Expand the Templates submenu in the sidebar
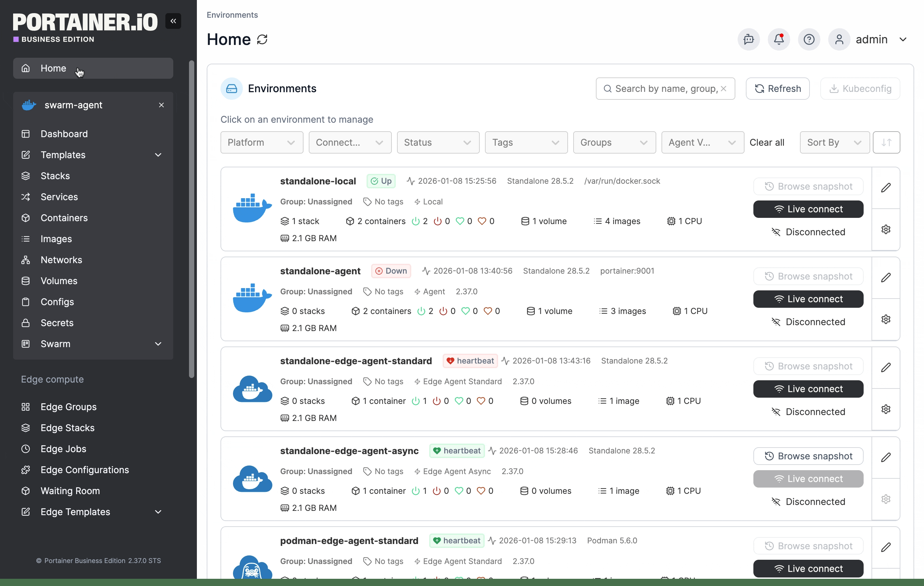The height and width of the screenshot is (586, 924). point(158,155)
